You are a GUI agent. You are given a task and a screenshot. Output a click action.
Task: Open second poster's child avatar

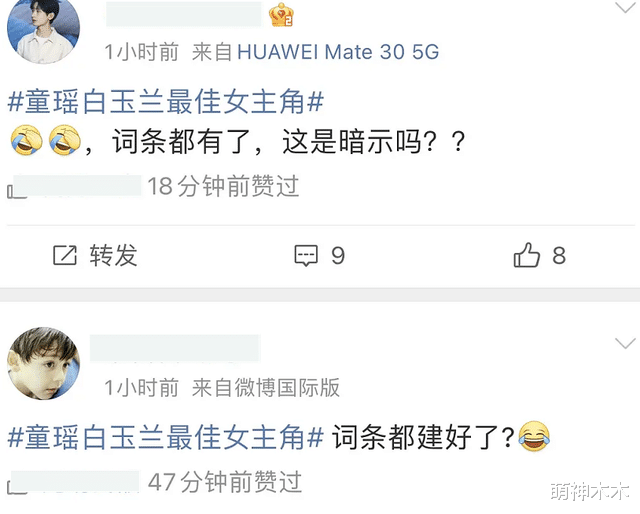[x=43, y=363]
